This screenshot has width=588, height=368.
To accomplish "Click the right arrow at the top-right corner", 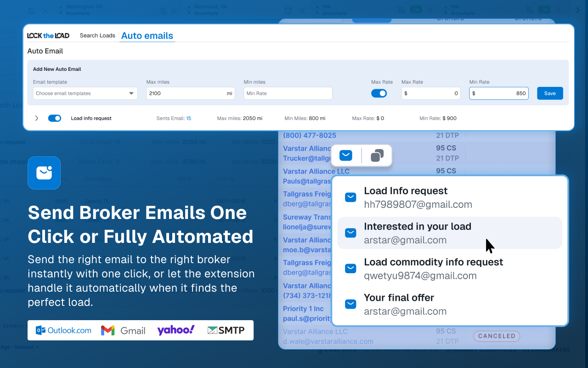I will (x=578, y=10).
